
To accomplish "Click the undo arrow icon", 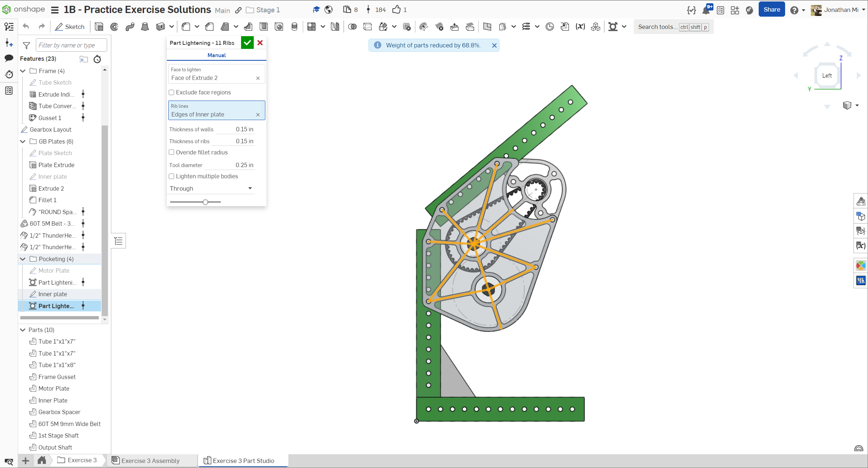I will (26, 27).
